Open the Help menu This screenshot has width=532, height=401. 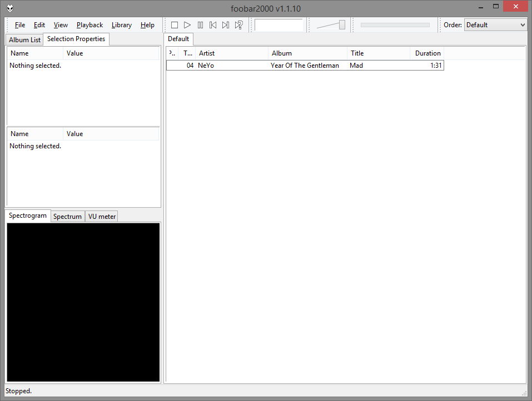click(x=147, y=25)
